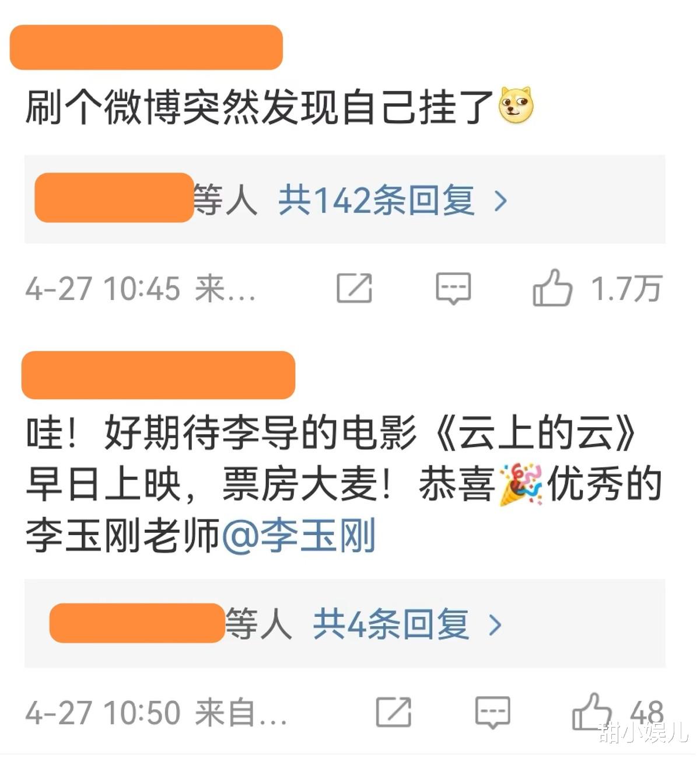Tap chevron after 共4条回复
Viewport: 700px width, 758px height.
coord(495,626)
